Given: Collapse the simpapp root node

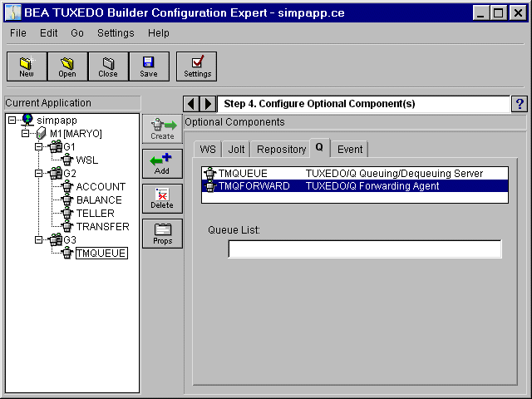Looking at the screenshot, I should [12, 120].
